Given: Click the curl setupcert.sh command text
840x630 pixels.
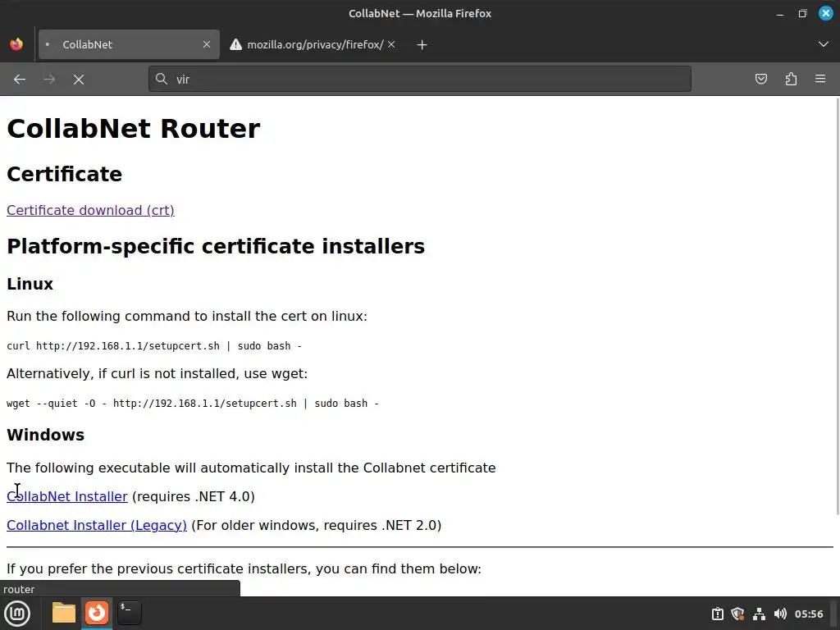Looking at the screenshot, I should (x=154, y=346).
